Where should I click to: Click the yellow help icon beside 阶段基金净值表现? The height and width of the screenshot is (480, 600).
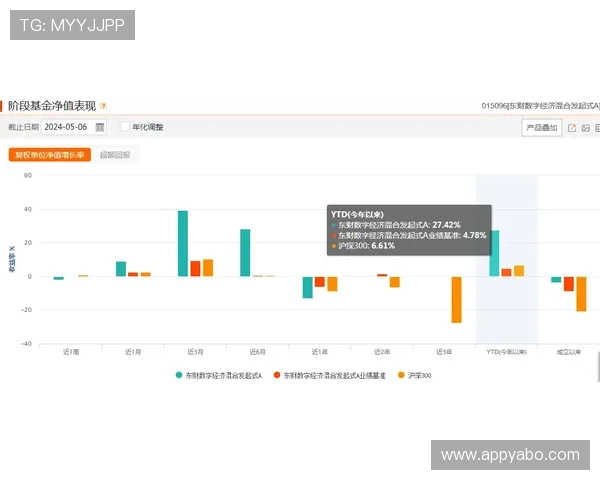pos(103,106)
